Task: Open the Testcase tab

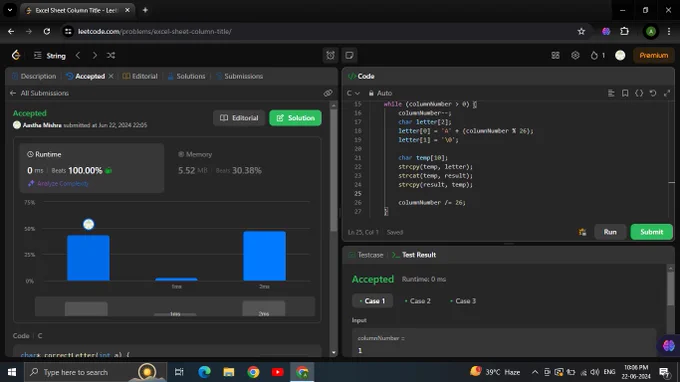Action: click(366, 255)
